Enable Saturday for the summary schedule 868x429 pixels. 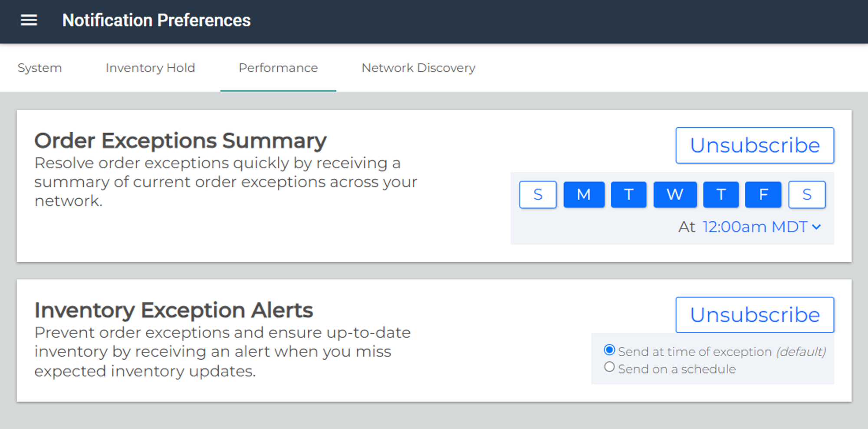pyautogui.click(x=807, y=194)
